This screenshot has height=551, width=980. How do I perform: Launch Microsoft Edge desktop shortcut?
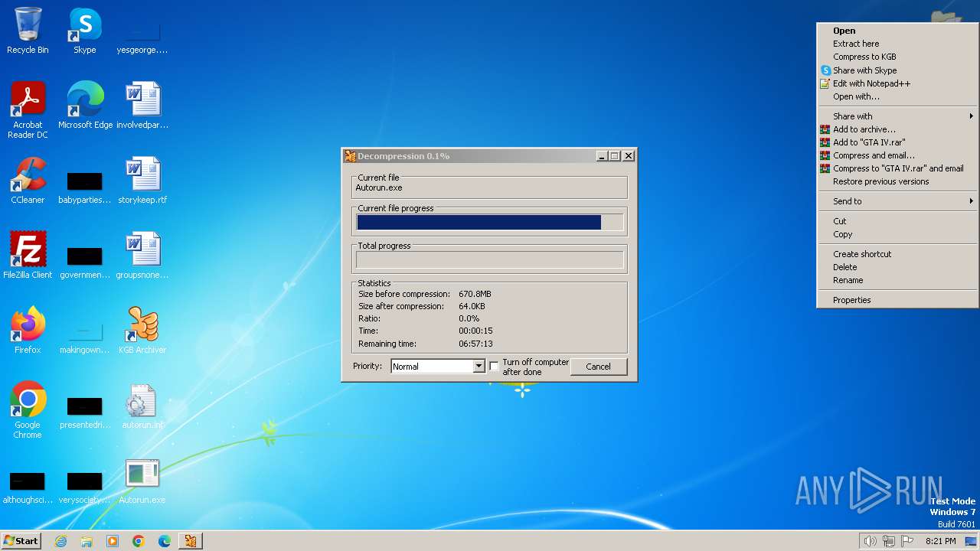pos(85,105)
